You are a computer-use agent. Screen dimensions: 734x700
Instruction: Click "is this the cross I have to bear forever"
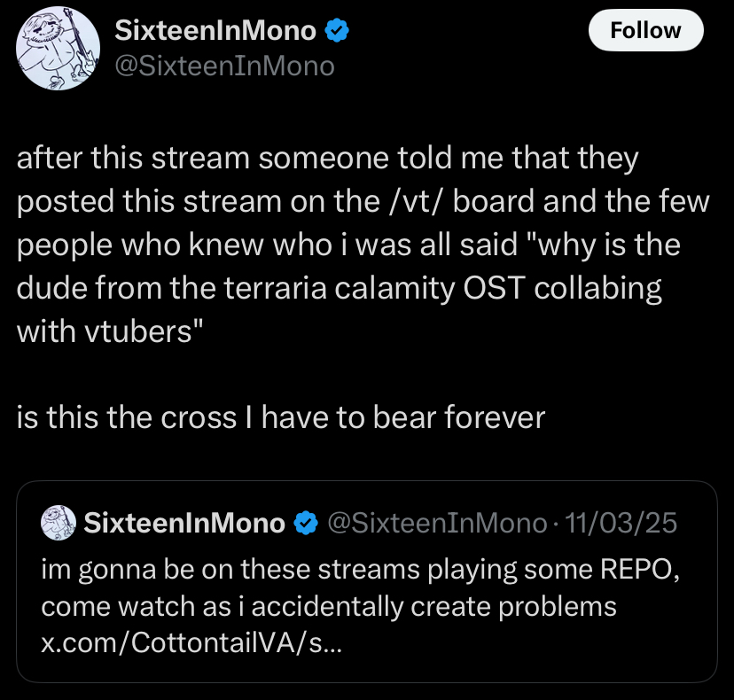pyautogui.click(x=280, y=416)
